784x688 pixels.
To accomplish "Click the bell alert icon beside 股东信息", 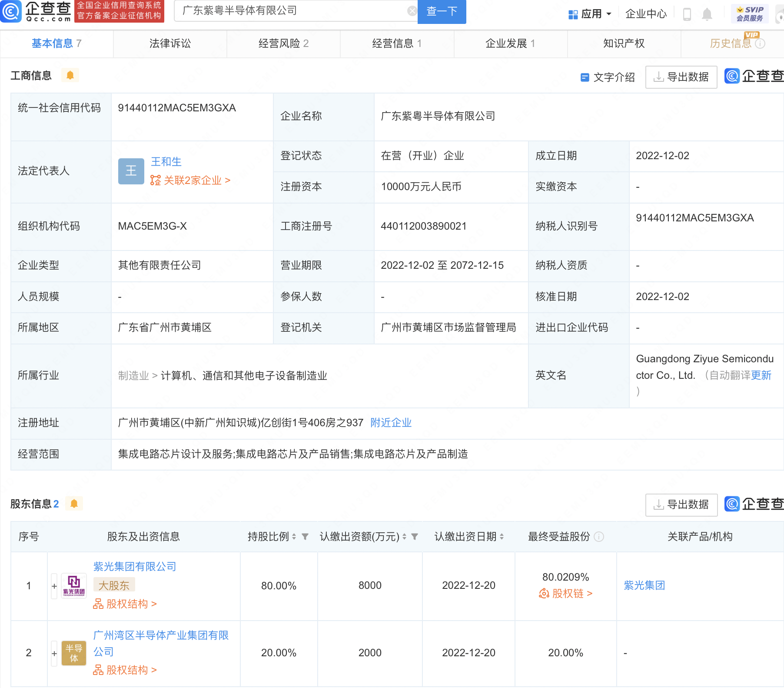I will (74, 504).
